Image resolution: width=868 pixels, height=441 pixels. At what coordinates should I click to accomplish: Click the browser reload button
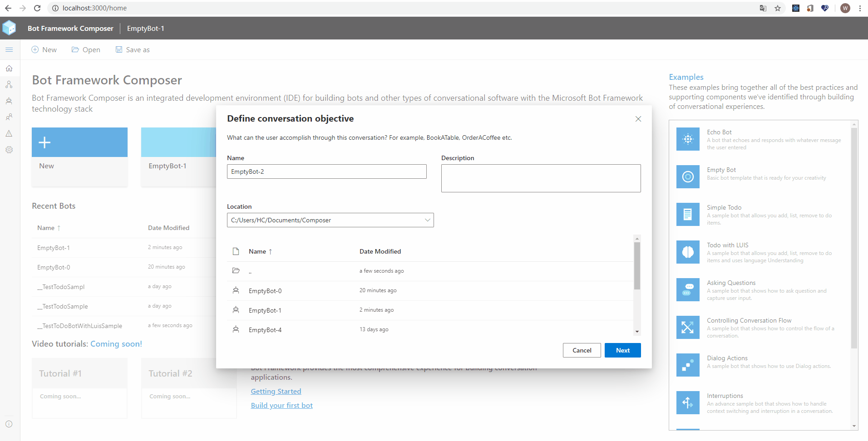[37, 8]
